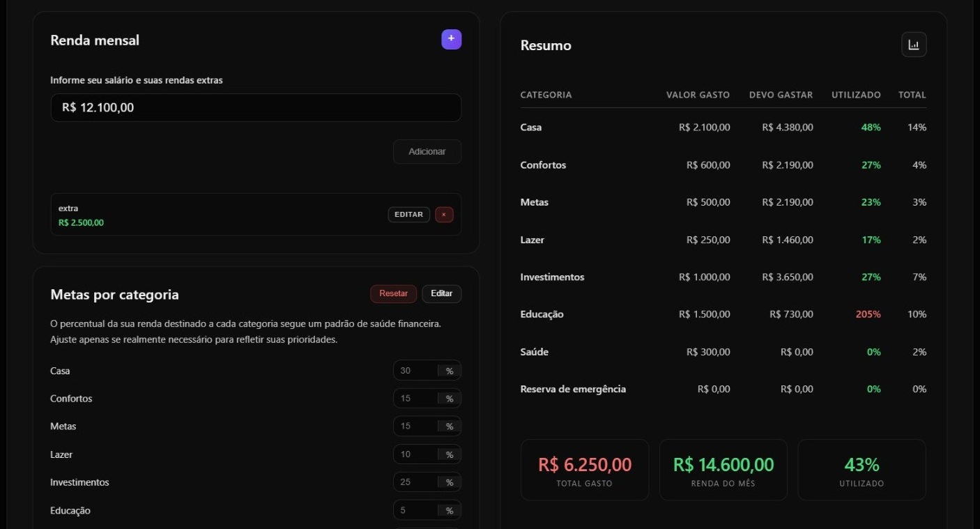The width and height of the screenshot is (980, 529).
Task: Click the Educação row showing 205% utilizado
Action: click(x=721, y=314)
